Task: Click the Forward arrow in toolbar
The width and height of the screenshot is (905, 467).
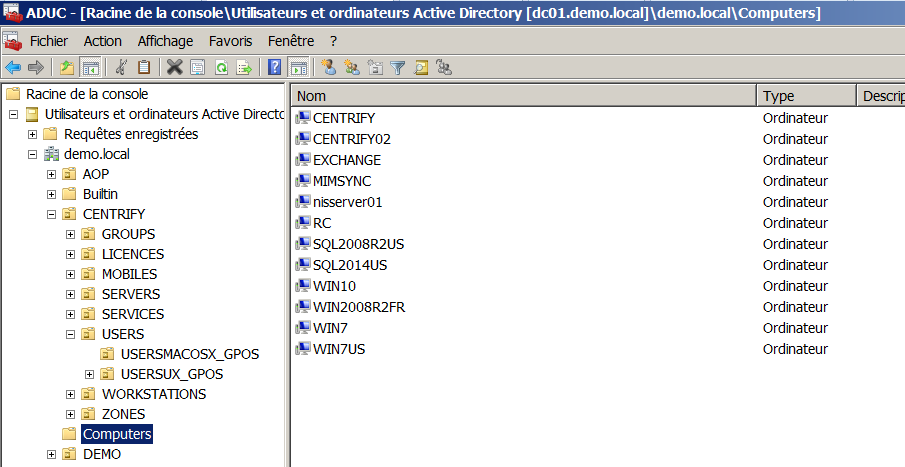Action: click(36, 68)
